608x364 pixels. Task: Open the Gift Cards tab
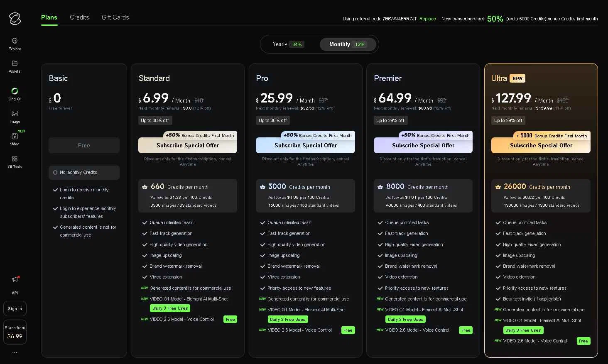pos(115,17)
